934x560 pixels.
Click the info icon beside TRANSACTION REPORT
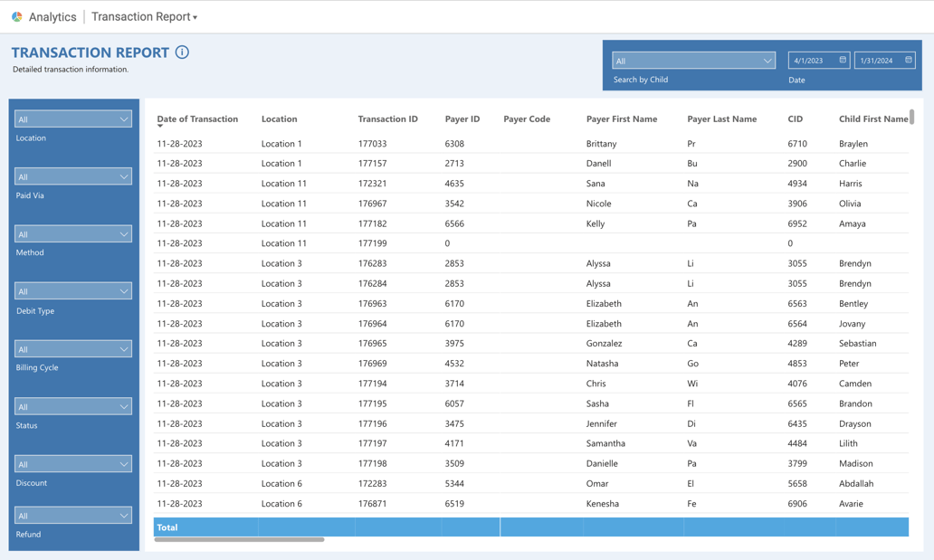pyautogui.click(x=182, y=52)
